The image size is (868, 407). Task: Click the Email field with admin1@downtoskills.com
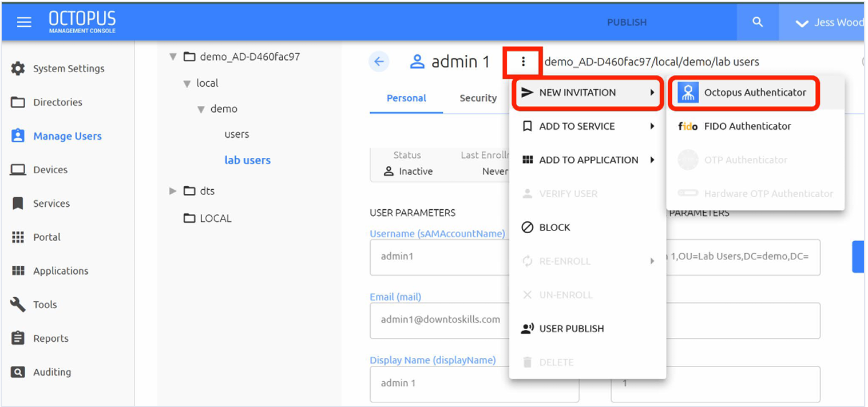[439, 320]
